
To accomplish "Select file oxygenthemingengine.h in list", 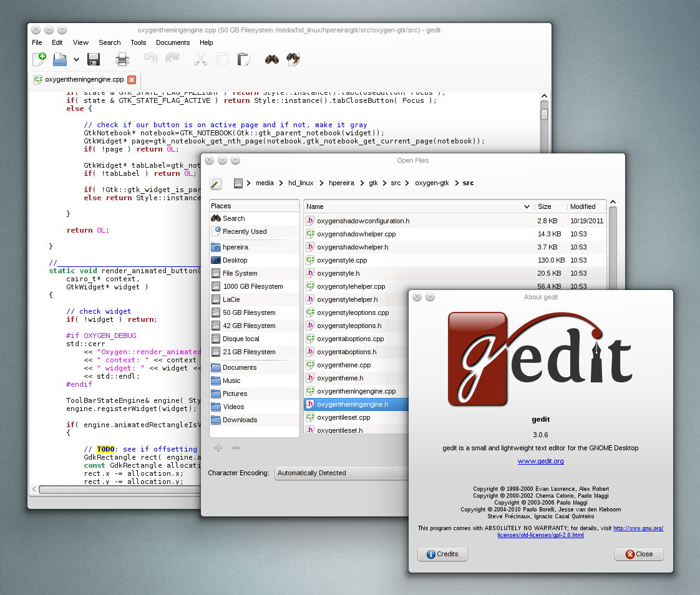I will (356, 404).
